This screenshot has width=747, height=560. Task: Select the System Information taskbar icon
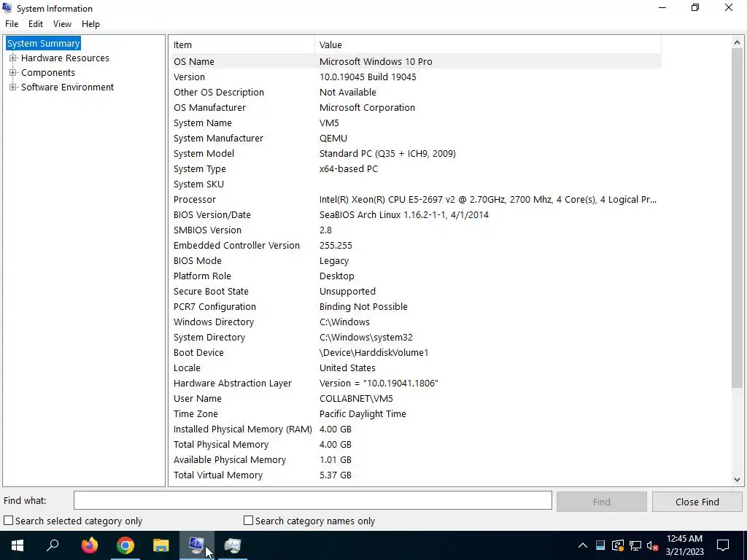pyautogui.click(x=197, y=545)
